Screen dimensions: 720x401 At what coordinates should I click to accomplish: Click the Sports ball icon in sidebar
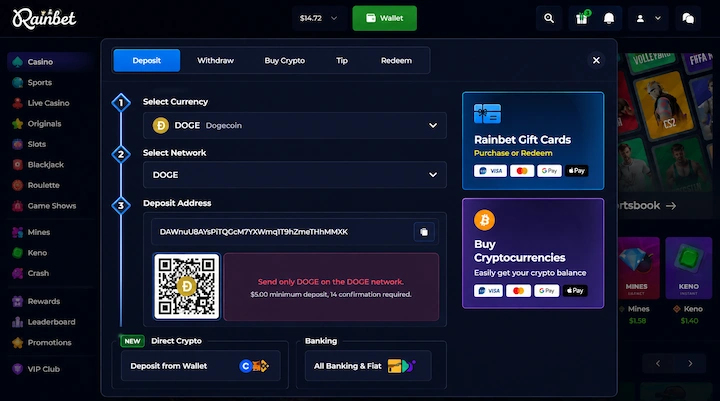(17, 82)
